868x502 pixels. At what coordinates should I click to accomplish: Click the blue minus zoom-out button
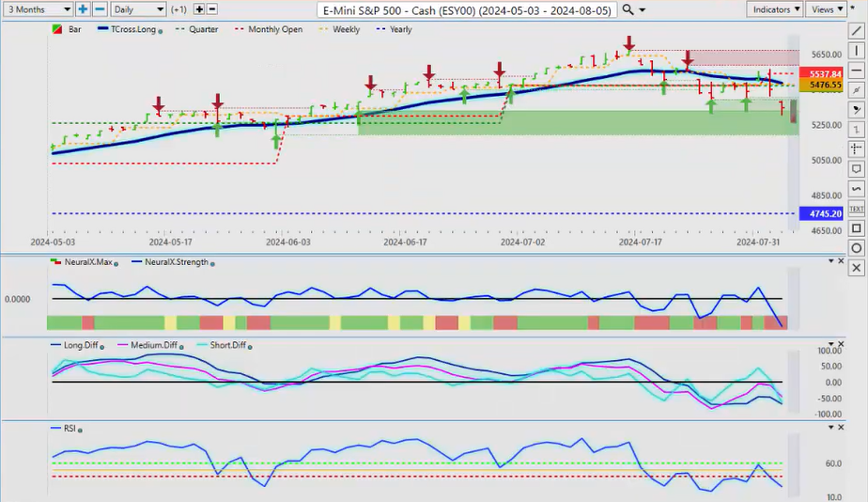tap(98, 9)
